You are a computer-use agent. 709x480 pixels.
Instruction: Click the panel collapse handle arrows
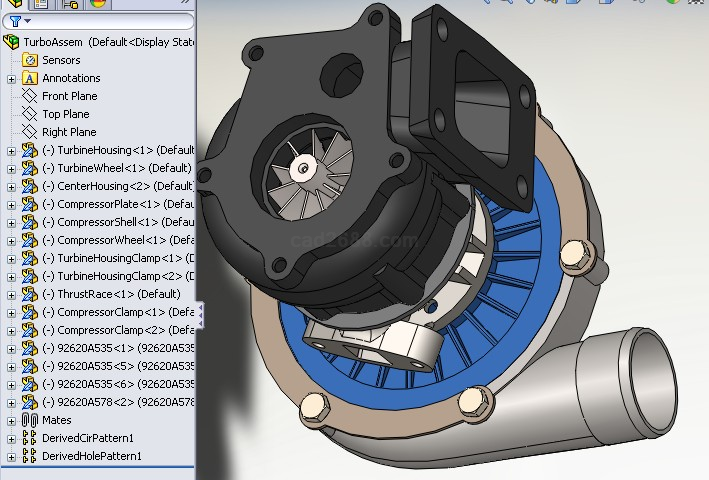pyautogui.click(x=200, y=315)
